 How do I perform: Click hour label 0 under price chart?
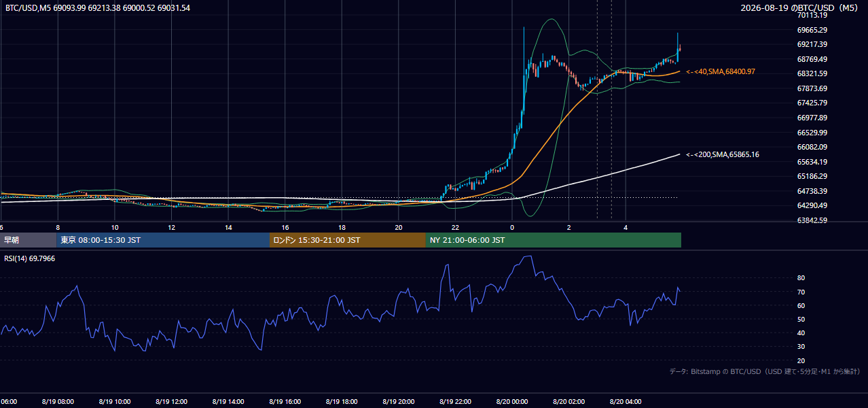[512, 227]
